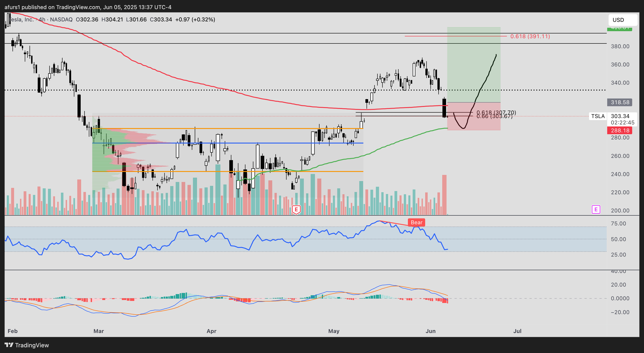Click the low value L301.66
The height and width of the screenshot is (353, 644).
(136, 20)
